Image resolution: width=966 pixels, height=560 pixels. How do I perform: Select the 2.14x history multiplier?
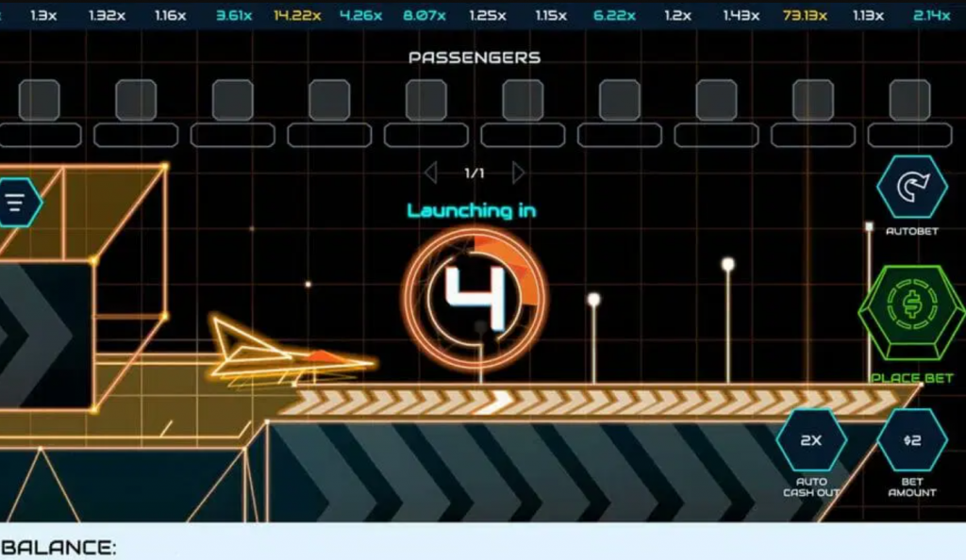pyautogui.click(x=931, y=15)
